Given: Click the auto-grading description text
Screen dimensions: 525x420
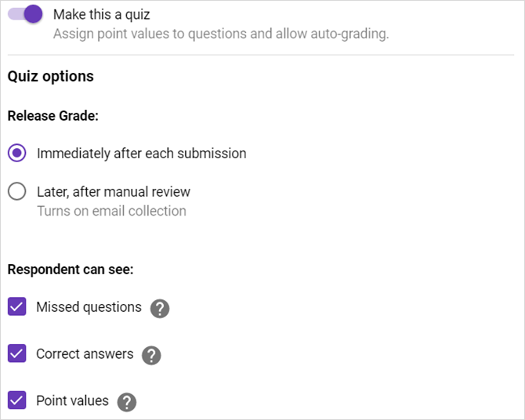Looking at the screenshot, I should pos(220,34).
